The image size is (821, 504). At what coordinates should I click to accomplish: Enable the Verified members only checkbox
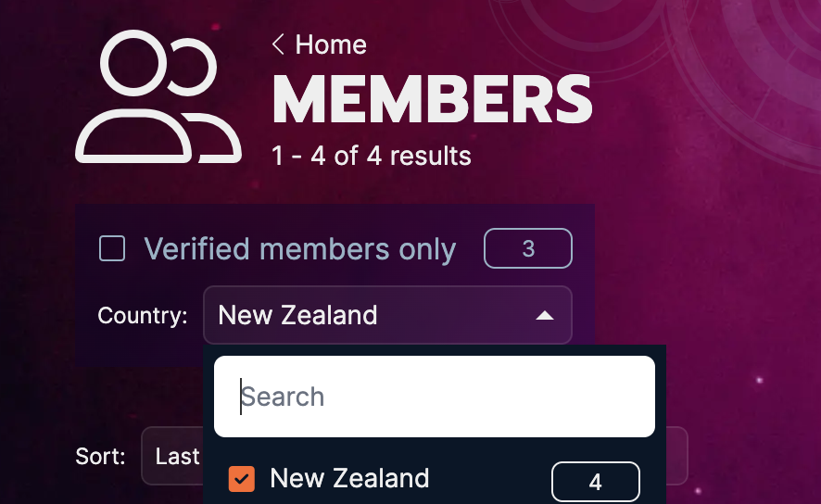pyautogui.click(x=112, y=248)
